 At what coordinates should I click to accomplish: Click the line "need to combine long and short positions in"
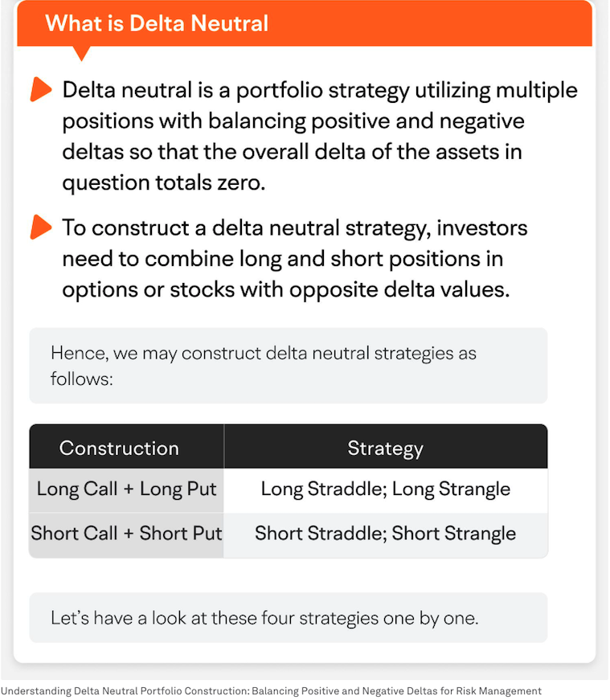(282, 259)
